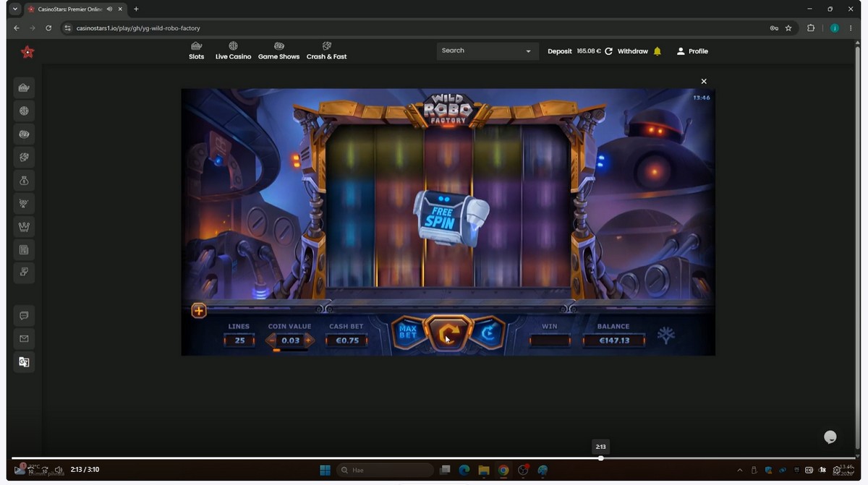Increase coin value with right arrow
This screenshot has height=485, width=868.
tap(308, 340)
